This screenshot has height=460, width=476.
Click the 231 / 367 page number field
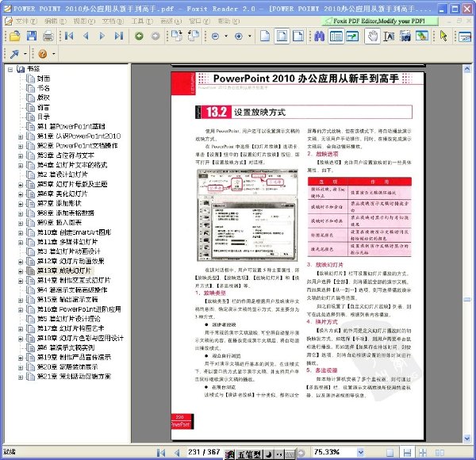pos(204,452)
